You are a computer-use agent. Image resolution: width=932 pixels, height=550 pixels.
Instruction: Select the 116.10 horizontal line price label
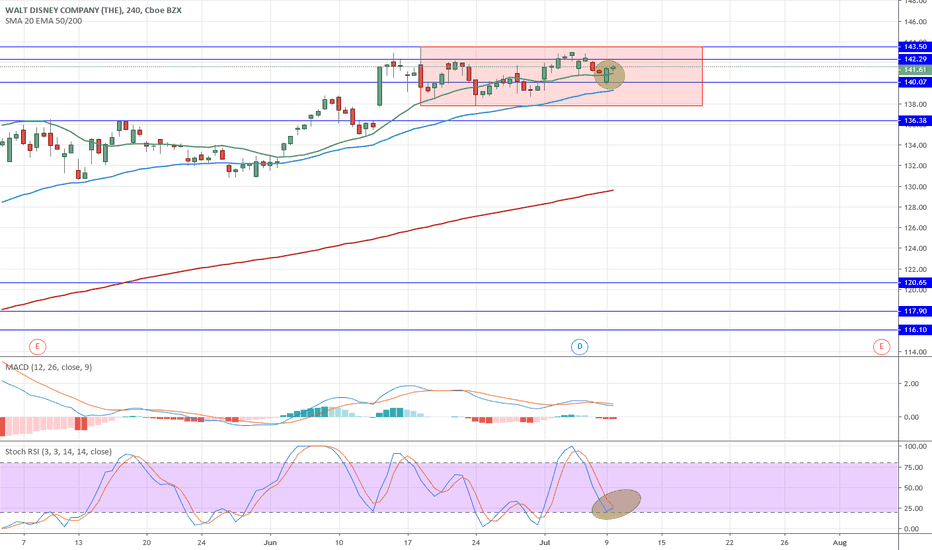tap(915, 329)
